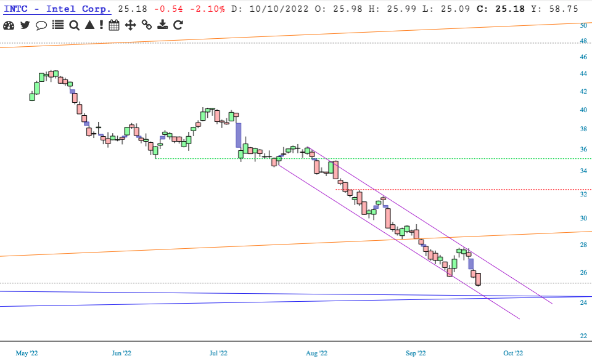Image resolution: width=592 pixels, height=364 pixels.
Task: Click price axis label 24
Action: pos(583,302)
